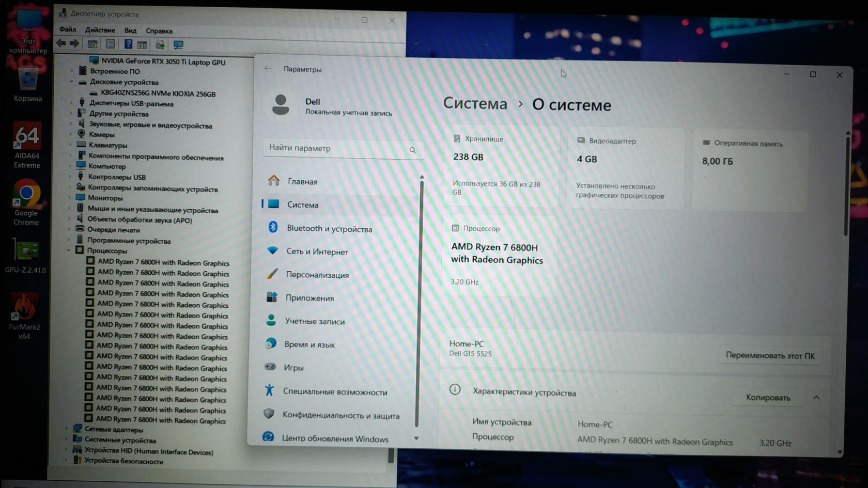Screen dimensions: 868x488
Task: Open the Видеоадаптер 4 GB card
Action: [x=626, y=169]
